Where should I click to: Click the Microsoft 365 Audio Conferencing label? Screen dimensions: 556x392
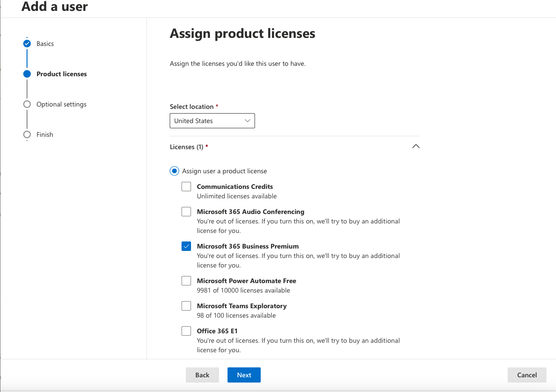pos(251,212)
